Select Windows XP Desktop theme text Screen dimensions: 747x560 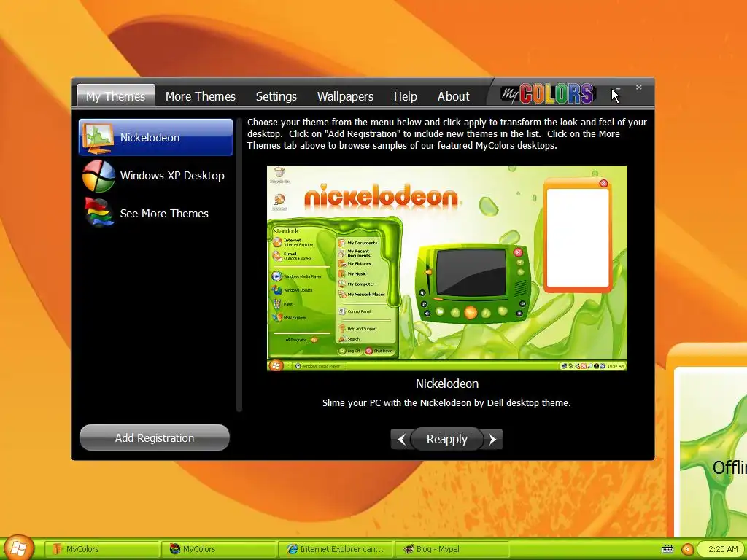click(x=172, y=176)
